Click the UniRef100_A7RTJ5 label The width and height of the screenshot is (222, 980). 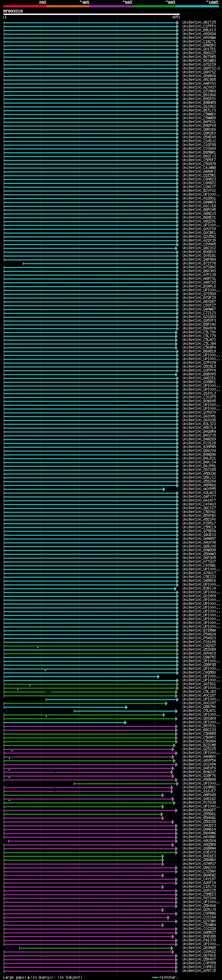point(199,971)
